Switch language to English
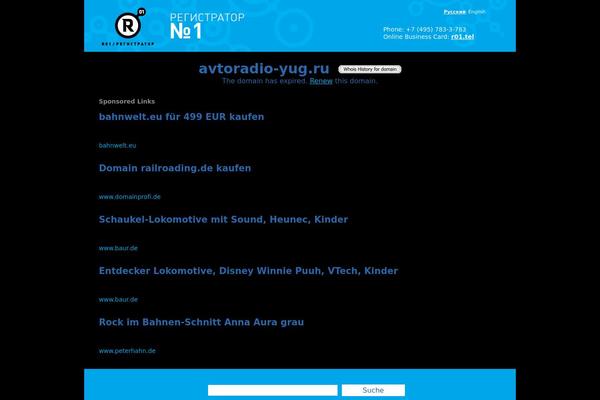The height and width of the screenshot is (400, 600). (478, 10)
